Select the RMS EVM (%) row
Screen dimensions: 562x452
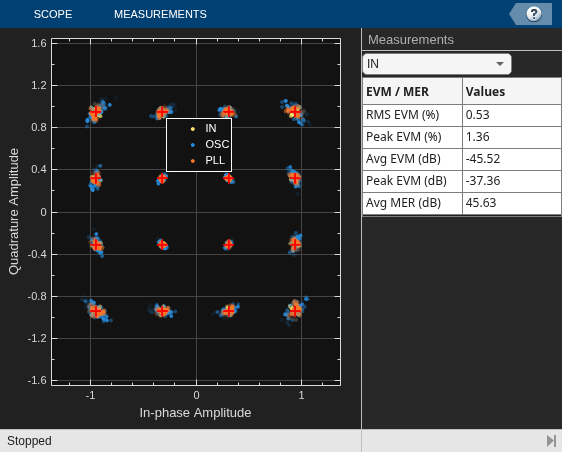pyautogui.click(x=462, y=115)
